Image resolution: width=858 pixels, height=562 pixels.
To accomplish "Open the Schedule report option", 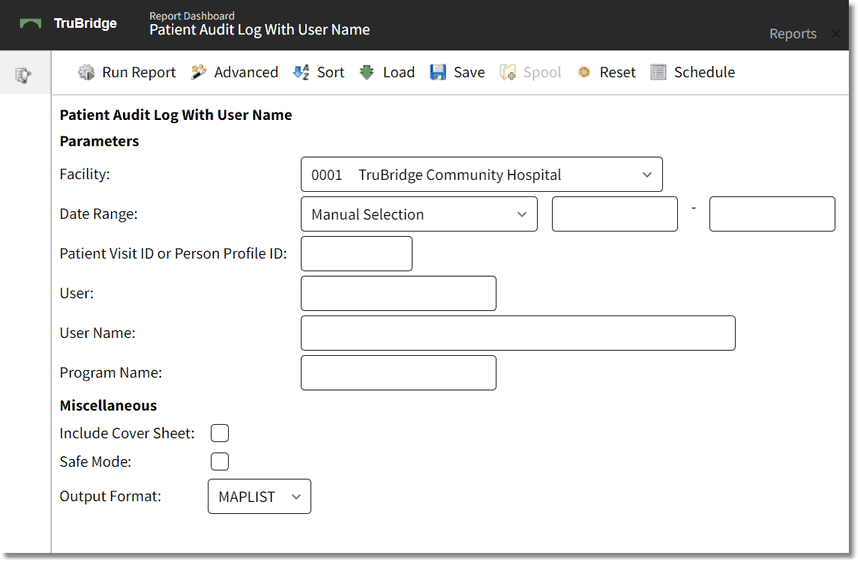I will 704,72.
